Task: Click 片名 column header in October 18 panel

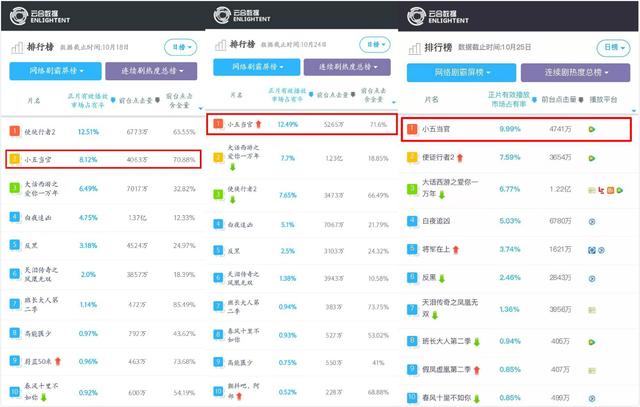Action: click(x=34, y=100)
